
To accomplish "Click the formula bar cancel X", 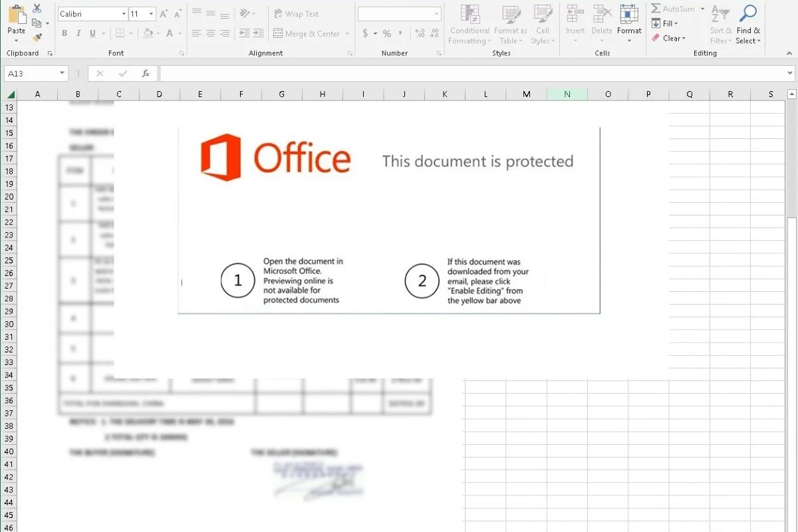I will pyautogui.click(x=100, y=73).
